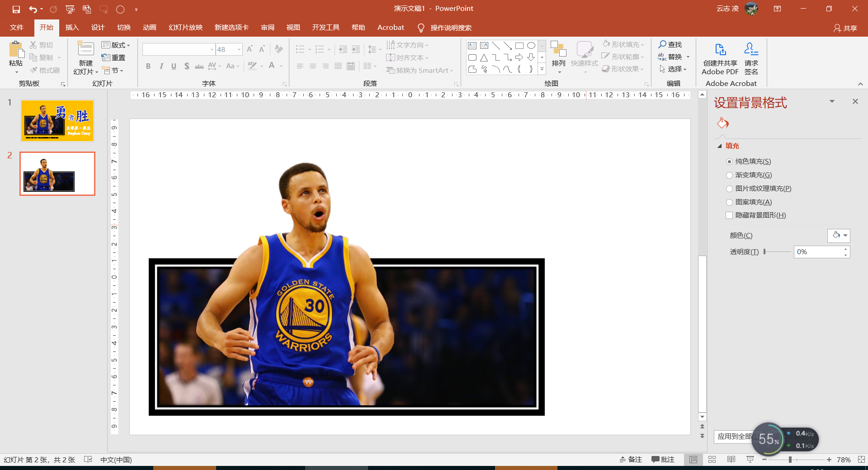Click the Quick Styles (快速样式) icon

[585, 50]
